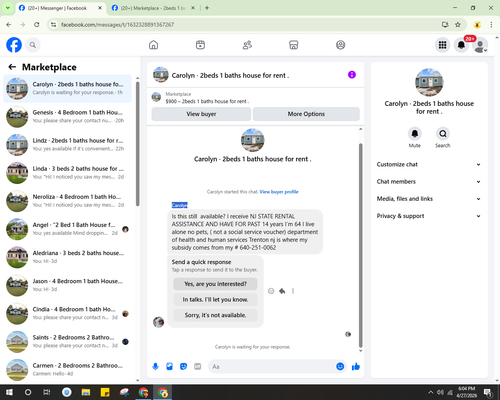Open the notifications bell with 20+ badge
The image size is (500, 400).
[461, 45]
